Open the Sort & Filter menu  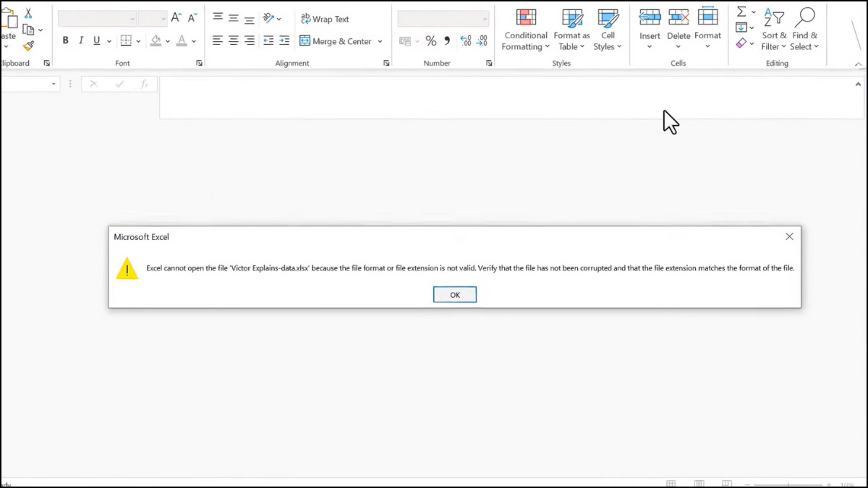(x=774, y=30)
